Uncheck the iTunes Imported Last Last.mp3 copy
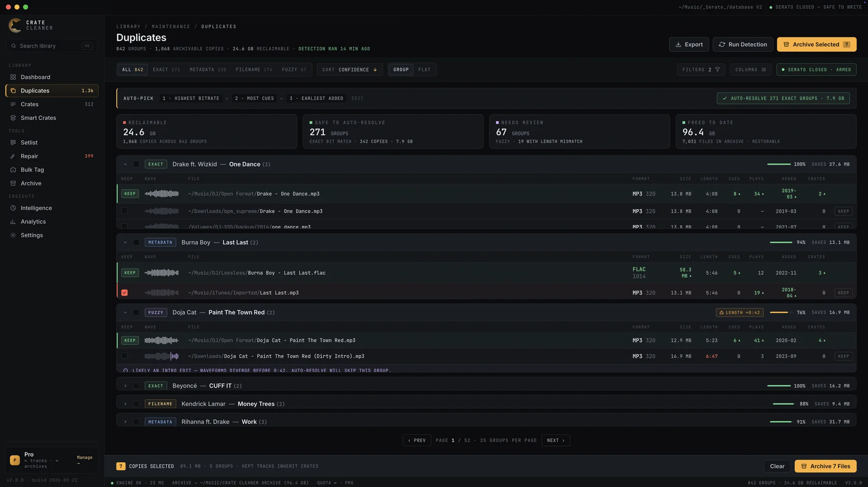Viewport: 868px width, 487px height. tap(124, 292)
